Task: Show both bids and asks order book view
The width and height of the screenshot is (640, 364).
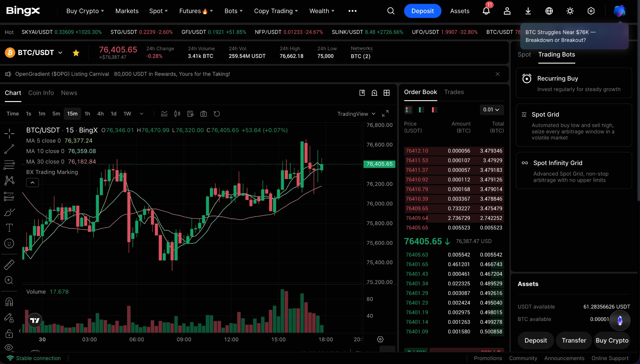Action: (408, 110)
